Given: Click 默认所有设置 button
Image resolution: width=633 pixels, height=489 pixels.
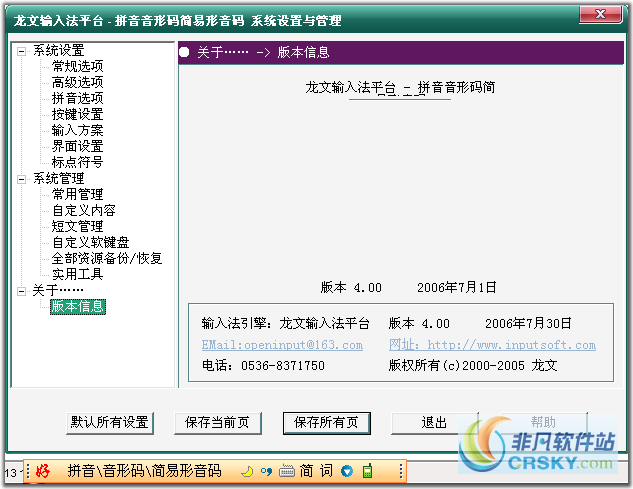Looking at the screenshot, I should tap(110, 423).
